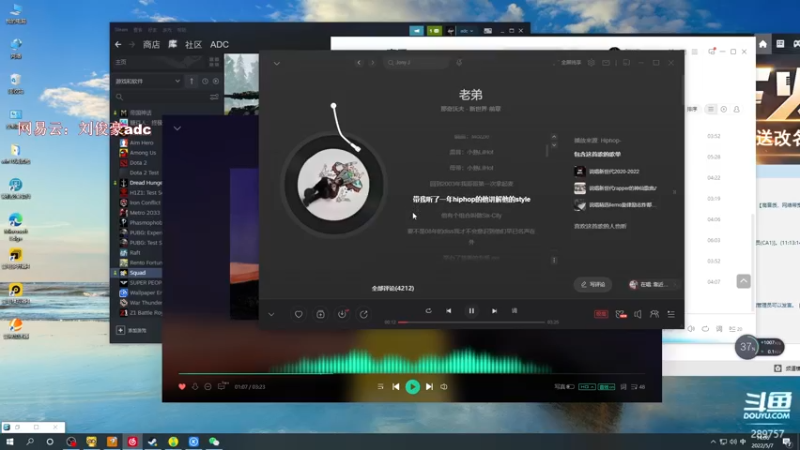
Task: Open Steam library advanced filter options
Action: (214, 97)
